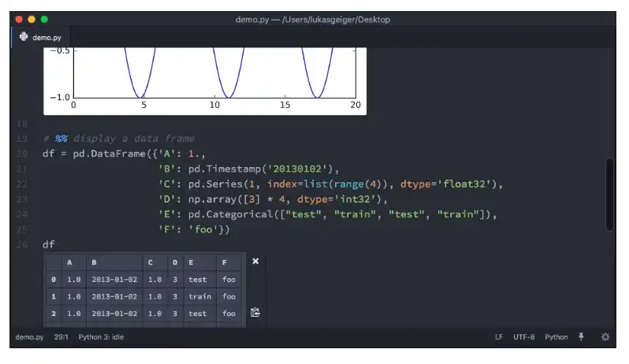Click the comment 'display a data frame'
Image resolution: width=629 pixels, height=364 pixels.
tap(134, 139)
